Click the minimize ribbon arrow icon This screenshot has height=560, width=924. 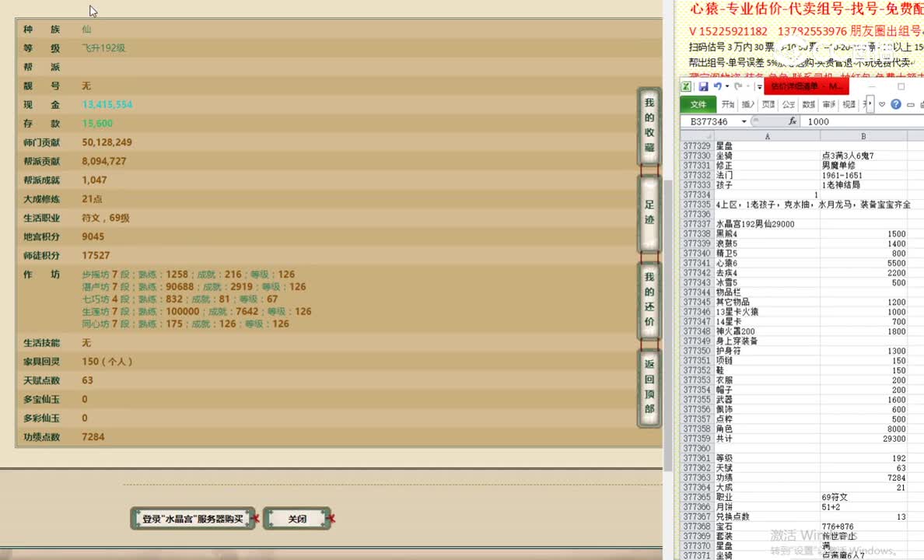[912, 103]
